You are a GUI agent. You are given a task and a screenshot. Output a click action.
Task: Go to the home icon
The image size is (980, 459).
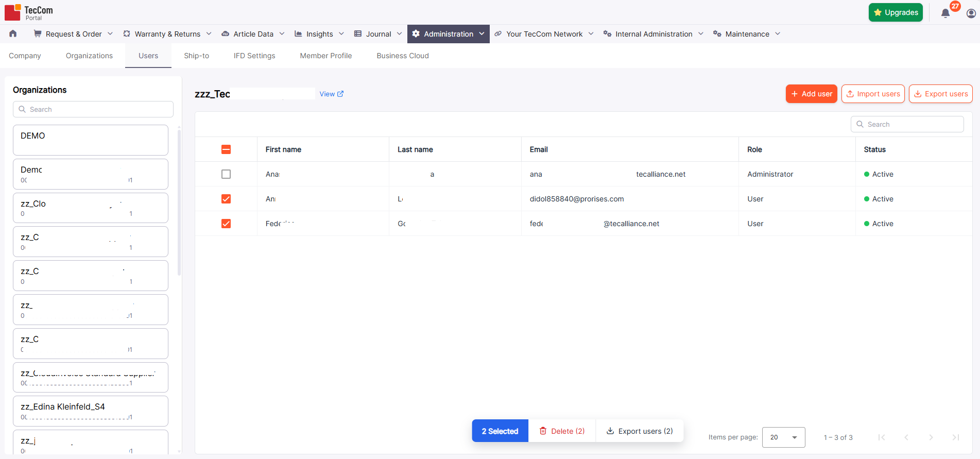pos(13,33)
